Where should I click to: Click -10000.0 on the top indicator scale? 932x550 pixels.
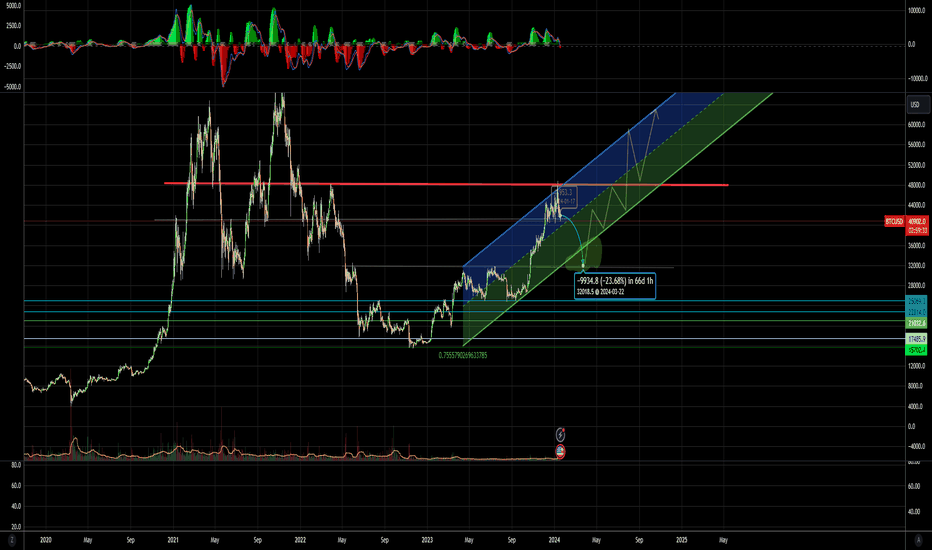pyautogui.click(x=917, y=78)
